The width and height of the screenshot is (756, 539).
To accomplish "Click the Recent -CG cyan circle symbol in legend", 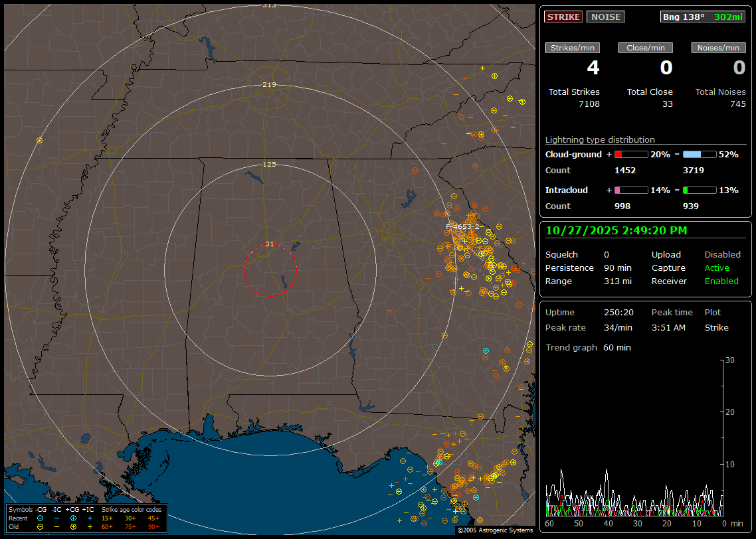I will 40,518.
